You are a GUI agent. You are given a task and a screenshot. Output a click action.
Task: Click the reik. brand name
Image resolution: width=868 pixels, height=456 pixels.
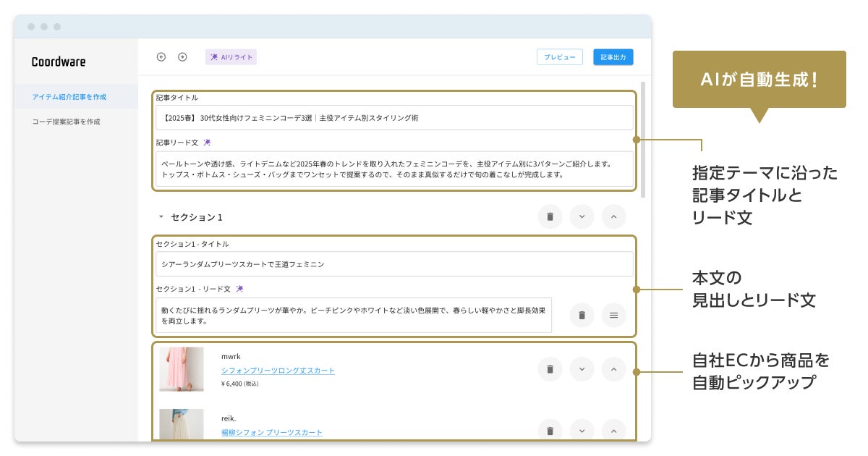pos(229,418)
